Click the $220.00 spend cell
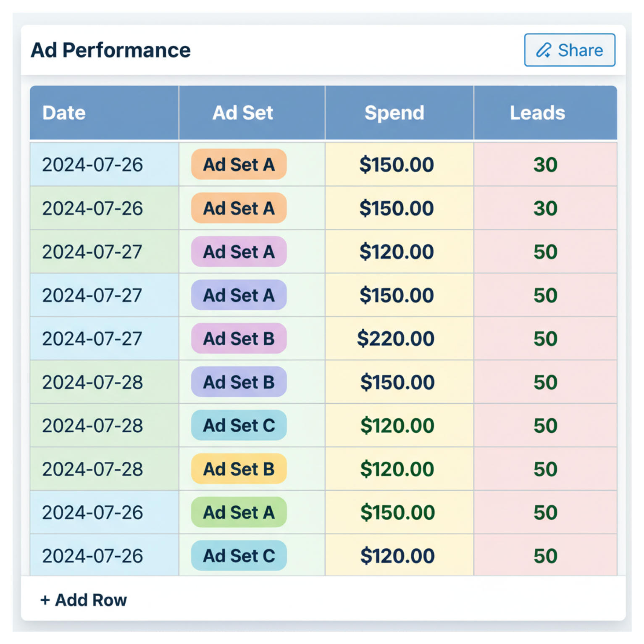The width and height of the screenshot is (644, 644). pos(396,338)
